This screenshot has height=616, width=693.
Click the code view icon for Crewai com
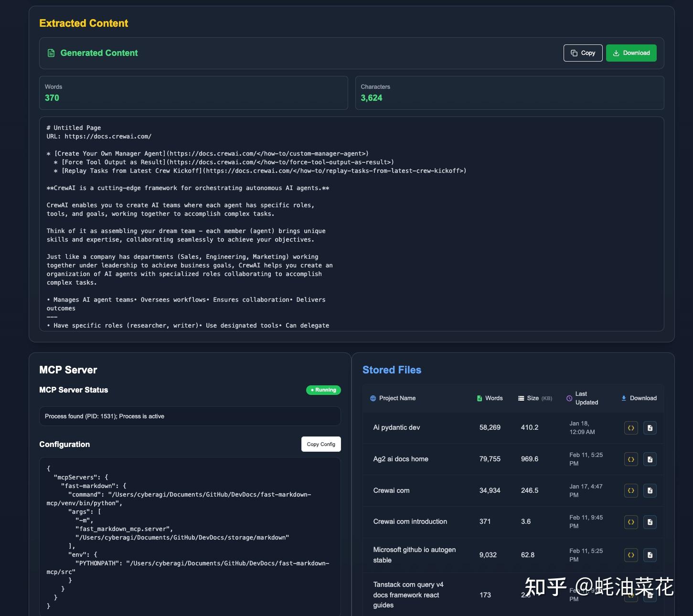click(631, 490)
